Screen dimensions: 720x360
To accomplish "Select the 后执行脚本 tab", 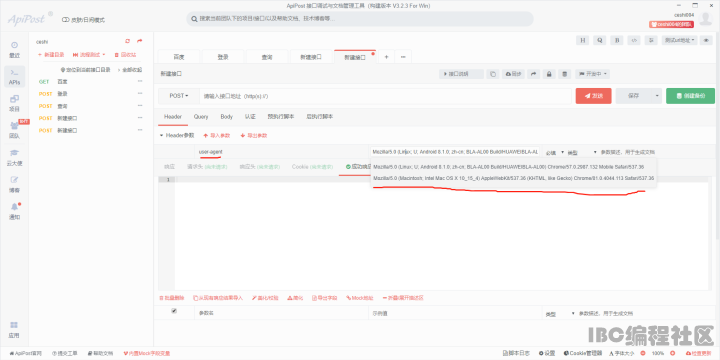I will [x=320, y=117].
